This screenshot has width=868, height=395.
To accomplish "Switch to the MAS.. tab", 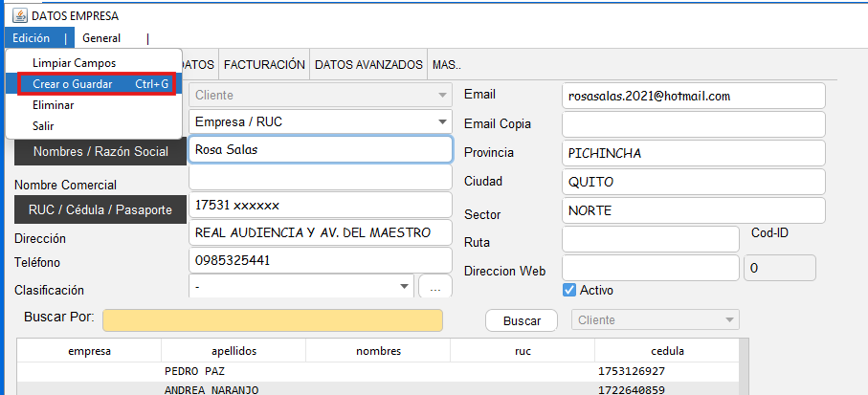I will pyautogui.click(x=447, y=65).
